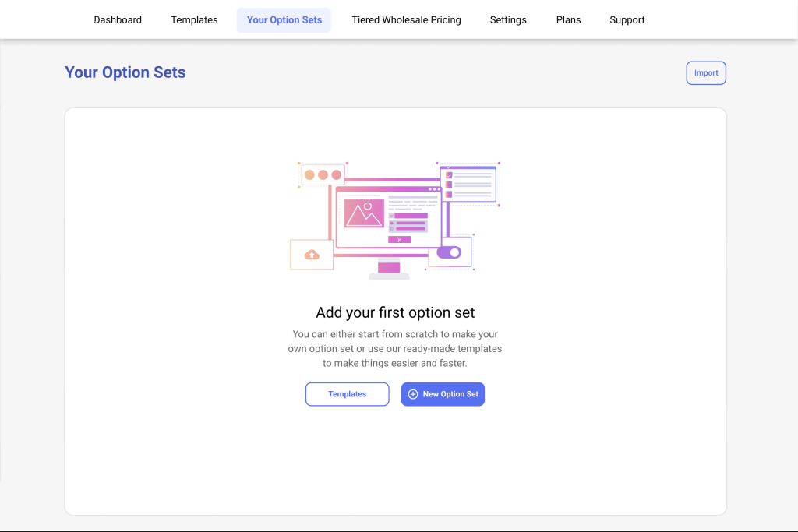The height and width of the screenshot is (532, 798).
Task: Go to the Templates tab in navigation
Action: [x=194, y=19]
